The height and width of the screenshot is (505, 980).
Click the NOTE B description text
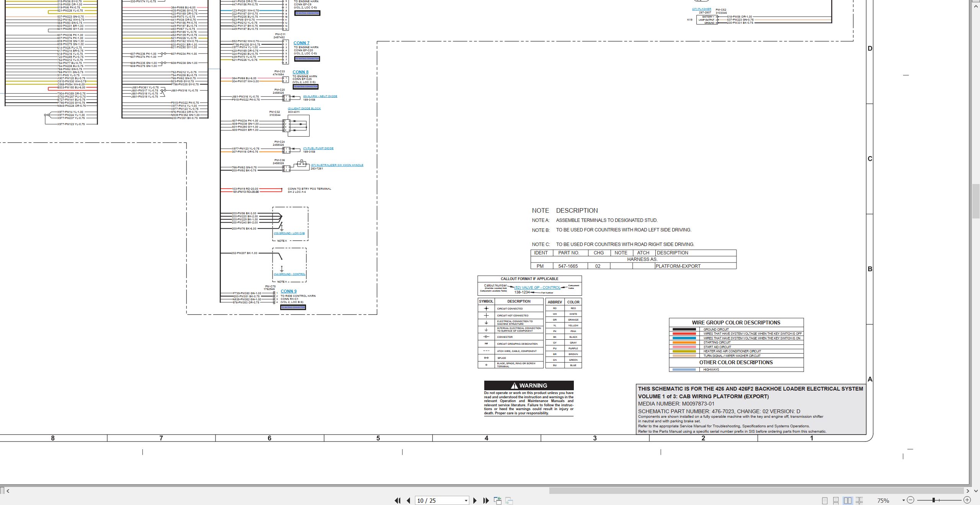pos(624,230)
